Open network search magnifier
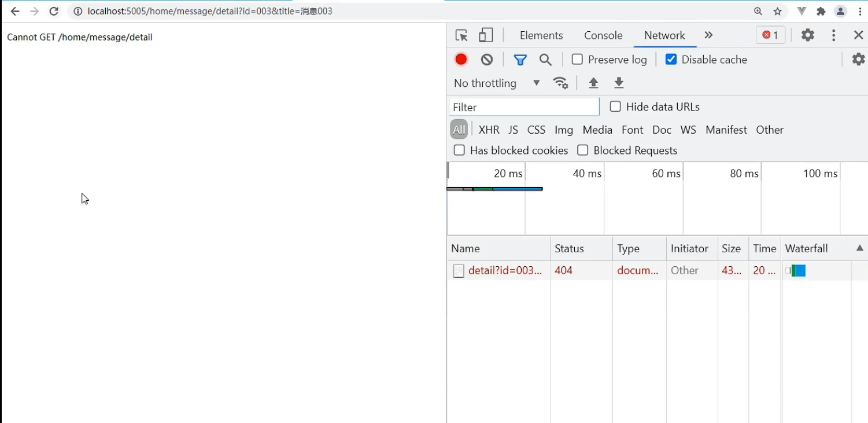Screen dimensions: 868x423 [x=545, y=60]
